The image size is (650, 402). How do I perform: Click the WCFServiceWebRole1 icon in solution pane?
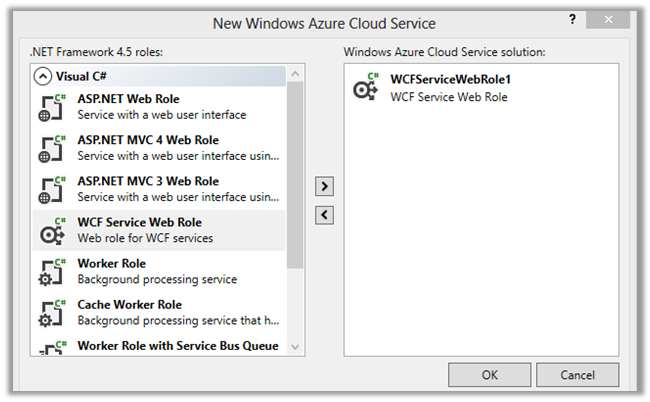click(x=366, y=88)
